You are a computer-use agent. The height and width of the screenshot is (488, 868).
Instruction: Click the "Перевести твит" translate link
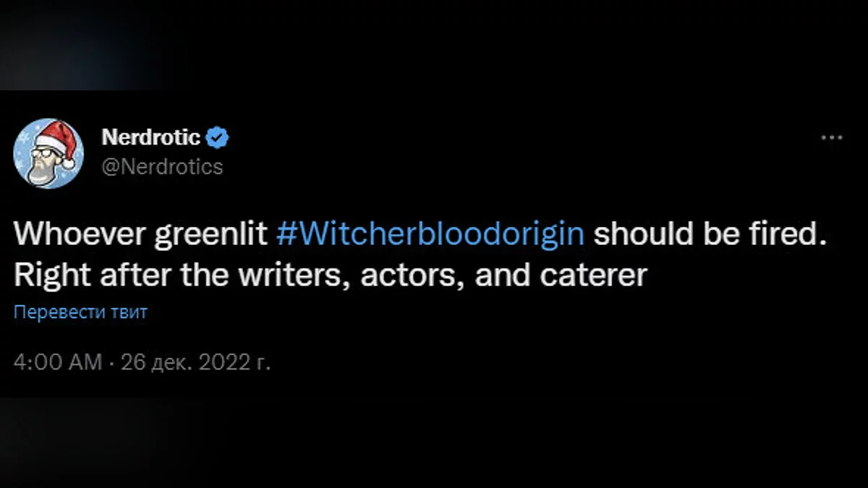coord(80,313)
